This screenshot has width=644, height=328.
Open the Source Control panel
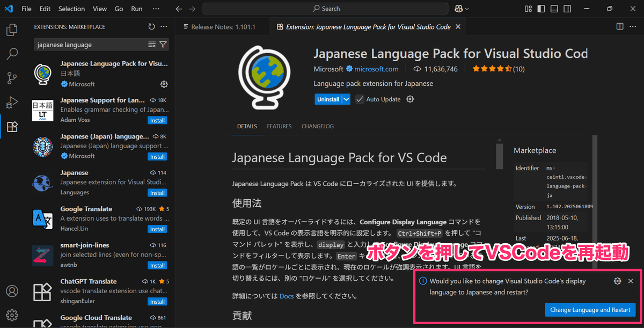click(x=11, y=78)
